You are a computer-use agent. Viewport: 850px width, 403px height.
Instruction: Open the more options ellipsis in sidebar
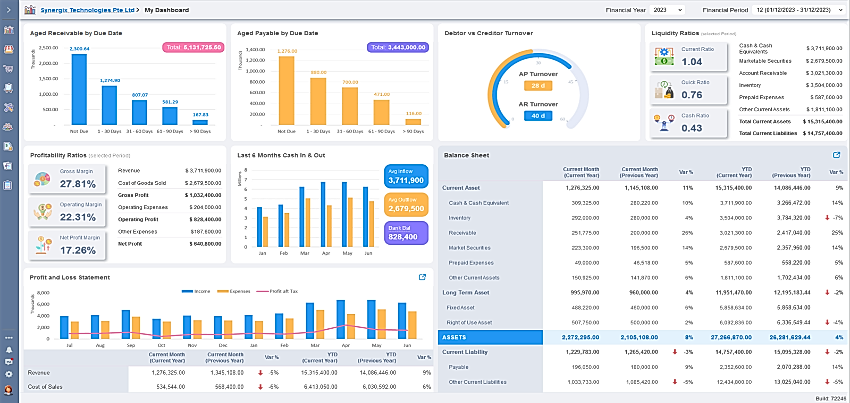(8, 338)
